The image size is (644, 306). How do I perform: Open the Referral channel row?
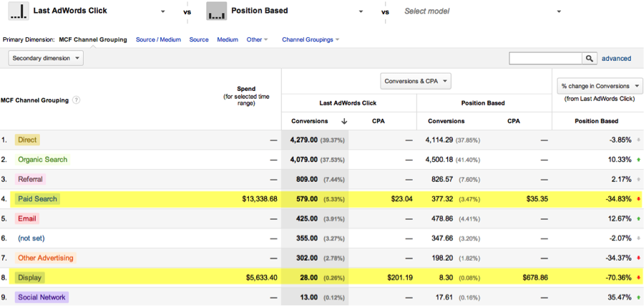pyautogui.click(x=30, y=179)
